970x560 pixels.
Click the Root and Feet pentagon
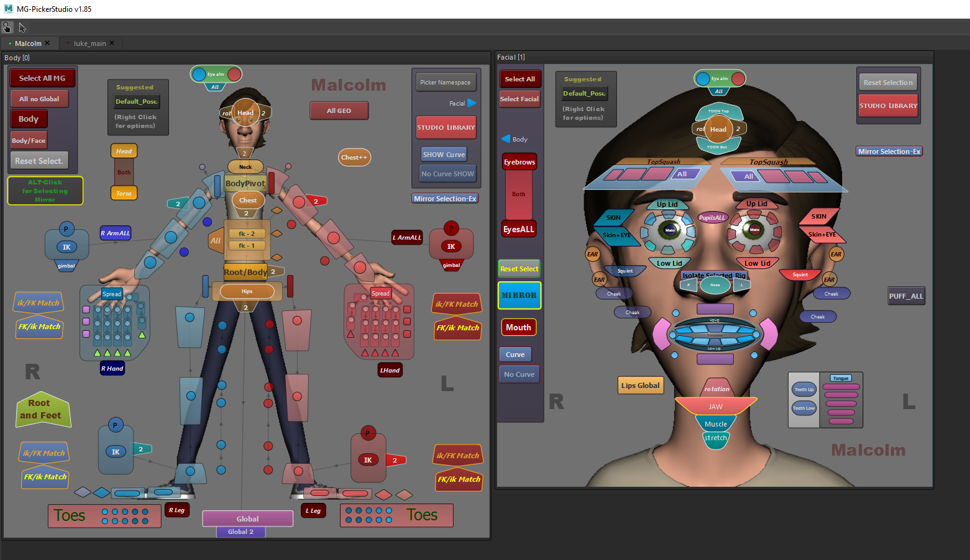click(x=43, y=409)
